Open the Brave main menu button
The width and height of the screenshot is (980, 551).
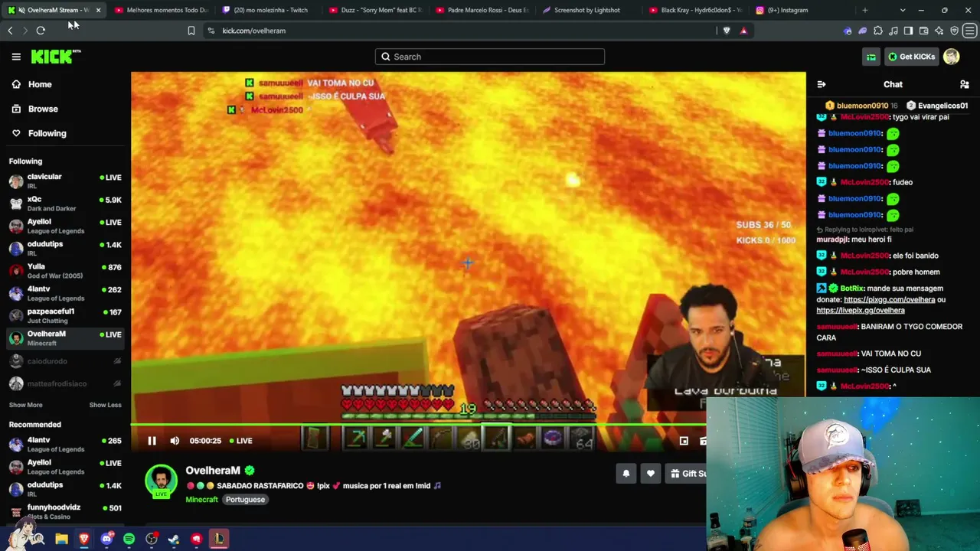970,31
